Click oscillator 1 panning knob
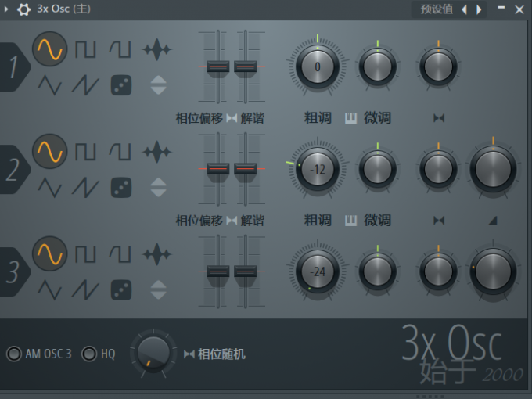This screenshot has height=399, width=532. click(x=438, y=66)
